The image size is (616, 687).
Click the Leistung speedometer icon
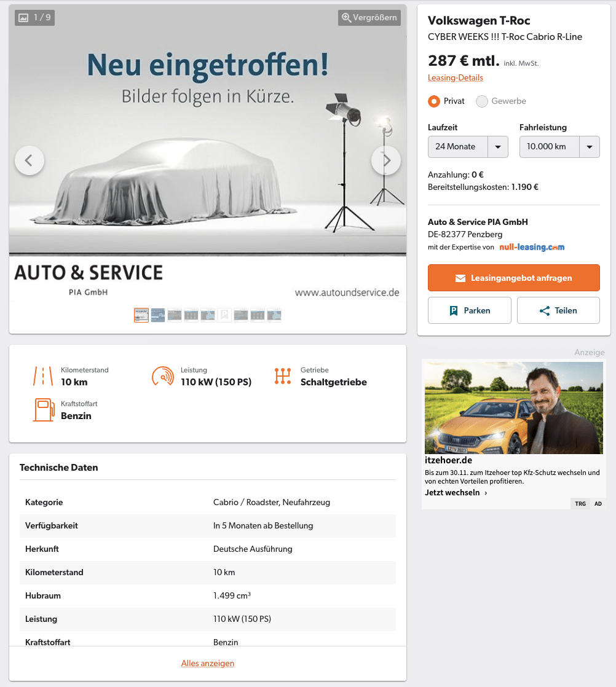point(163,376)
